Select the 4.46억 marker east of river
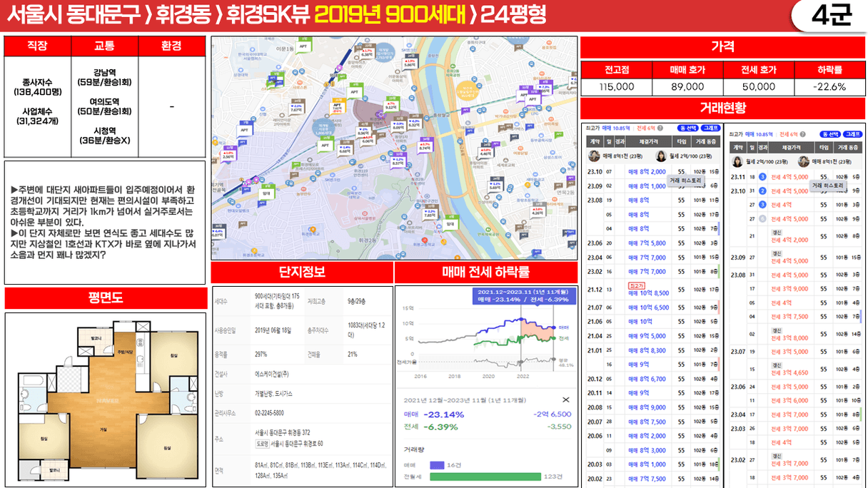Image resolution: width=868 pixels, height=488 pixels. (486, 151)
